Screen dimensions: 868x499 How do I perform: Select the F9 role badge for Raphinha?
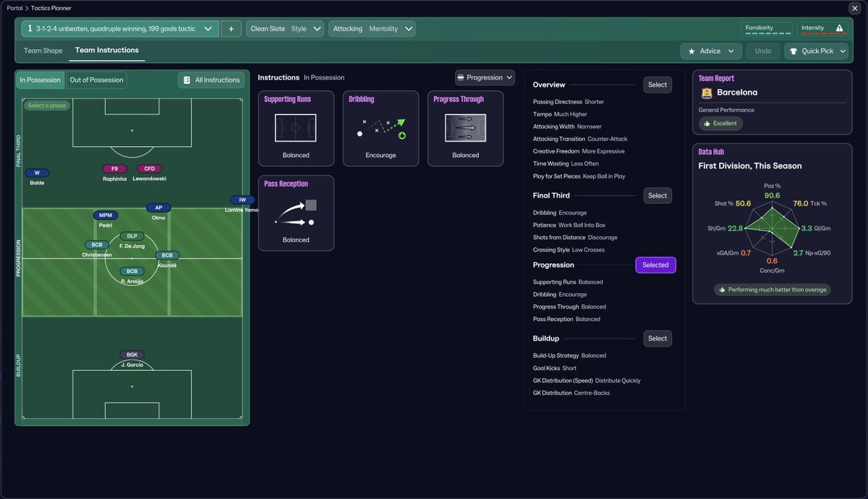114,169
